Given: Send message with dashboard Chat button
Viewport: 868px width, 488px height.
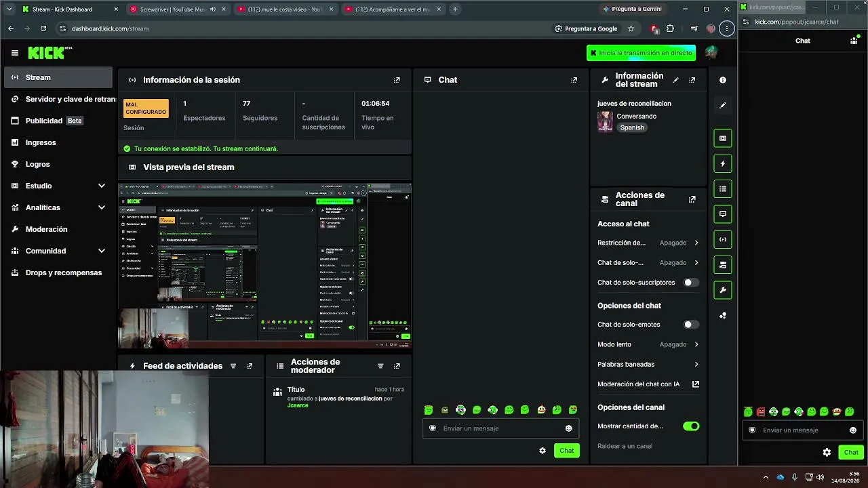Looking at the screenshot, I should tap(566, 451).
